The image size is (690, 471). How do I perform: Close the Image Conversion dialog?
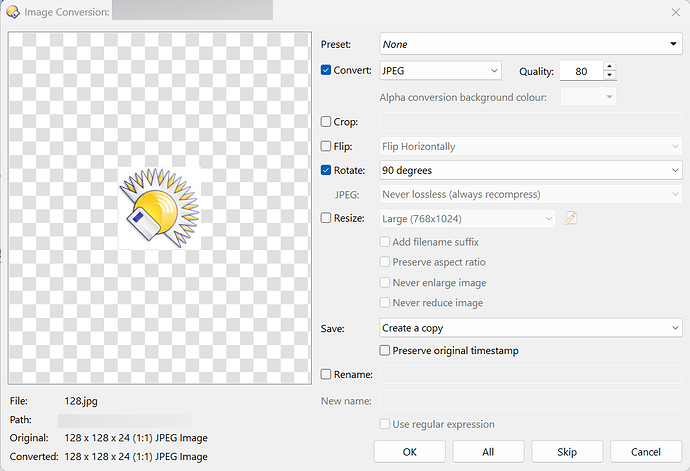675,12
